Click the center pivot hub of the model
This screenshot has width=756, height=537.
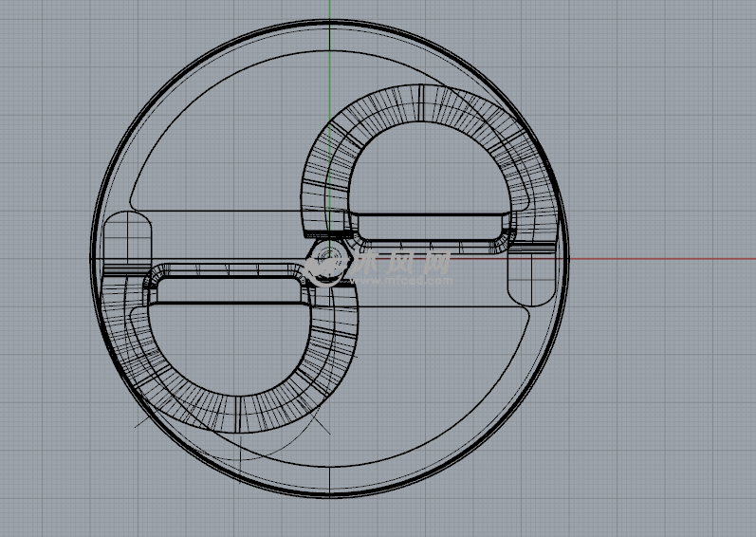pyautogui.click(x=330, y=257)
